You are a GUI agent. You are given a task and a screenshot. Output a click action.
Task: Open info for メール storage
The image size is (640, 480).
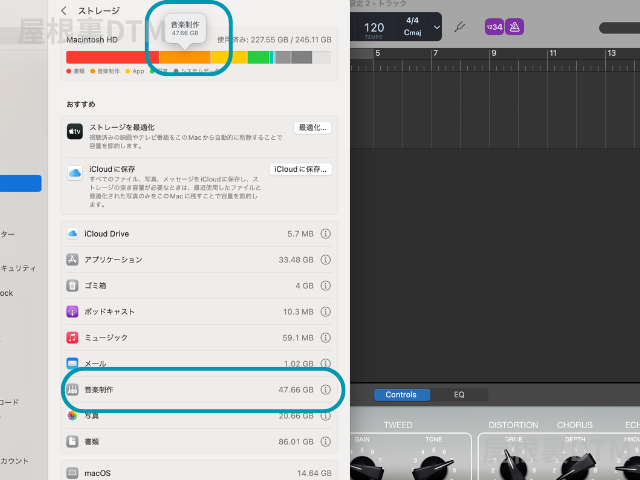pos(325,363)
